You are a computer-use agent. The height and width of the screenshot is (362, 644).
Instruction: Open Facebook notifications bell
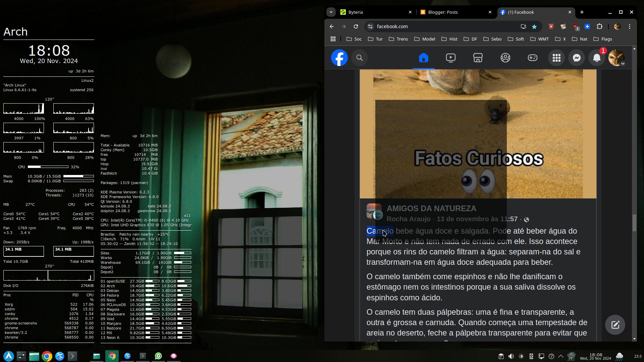click(x=597, y=58)
